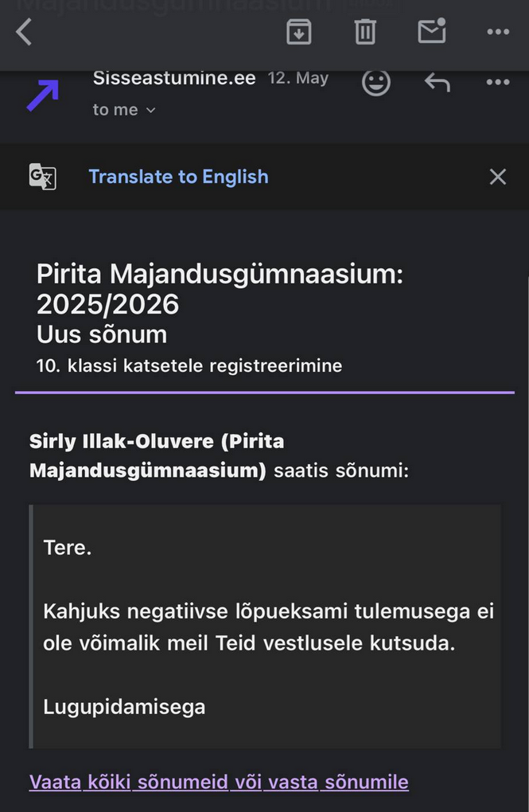Reply to the message using the arrow icon

click(x=438, y=82)
